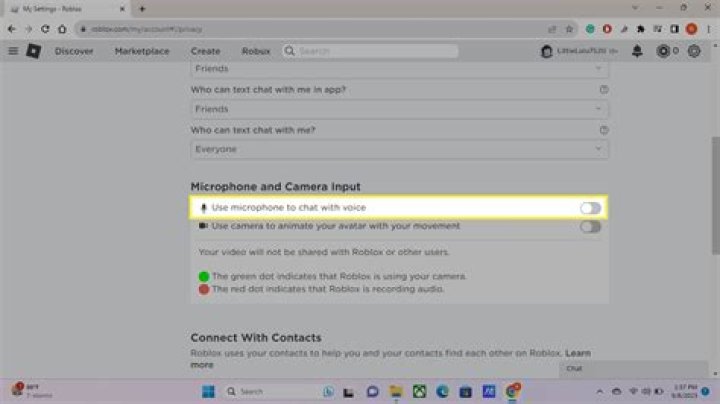Open the Roblox hamburger menu
This screenshot has height=404, width=720.
pos(13,50)
